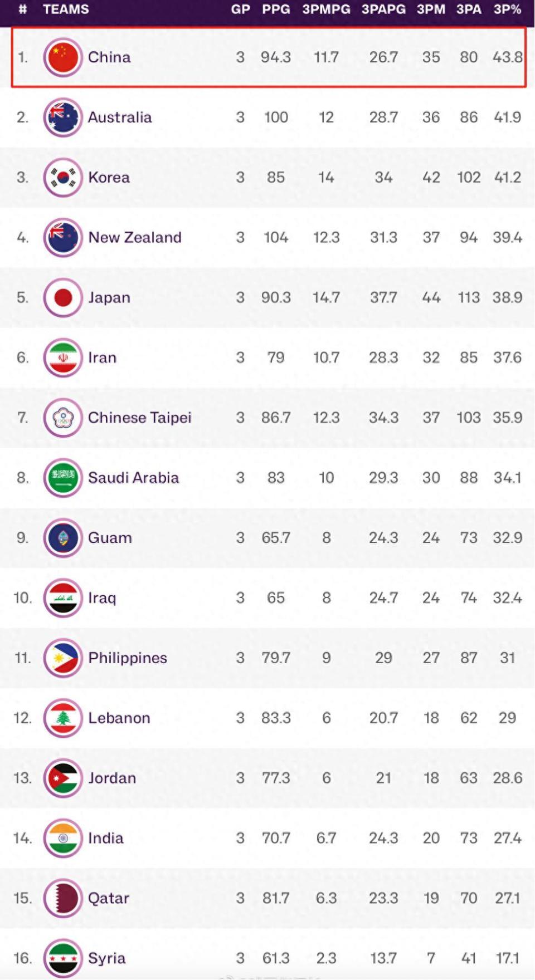
Task: Click the Korea flag icon
Action: coord(63,178)
